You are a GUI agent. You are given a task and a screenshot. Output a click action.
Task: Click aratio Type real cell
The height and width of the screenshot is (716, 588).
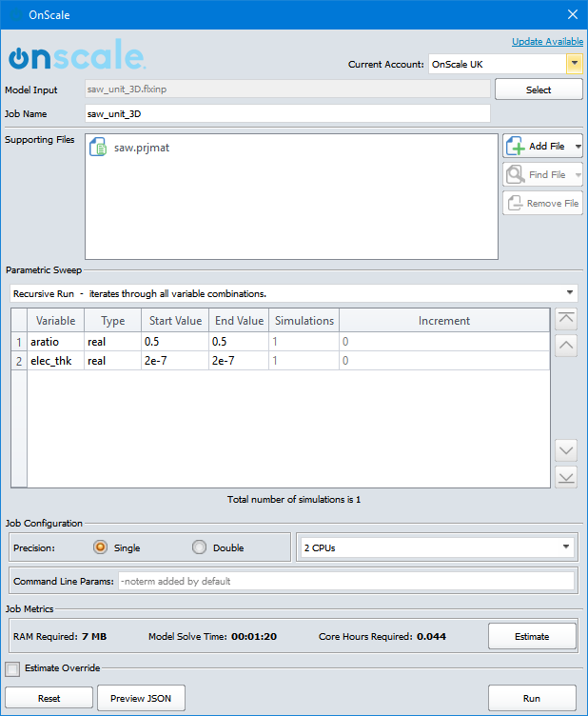click(112, 342)
